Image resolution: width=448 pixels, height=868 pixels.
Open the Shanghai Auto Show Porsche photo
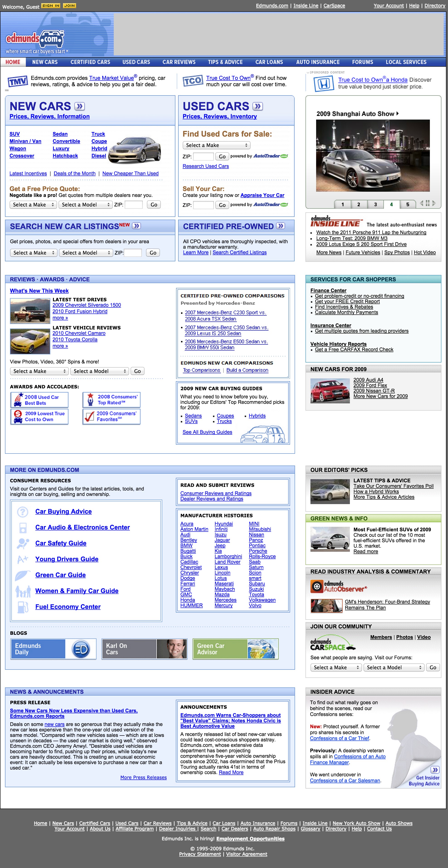373,156
